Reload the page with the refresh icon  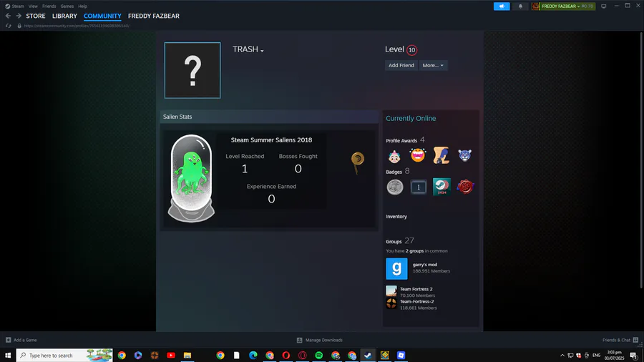[8, 26]
